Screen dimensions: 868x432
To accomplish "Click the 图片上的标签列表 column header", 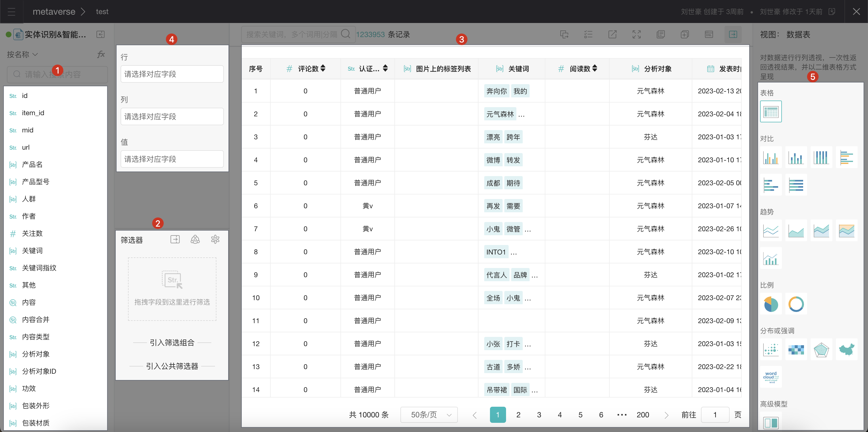I will (437, 69).
